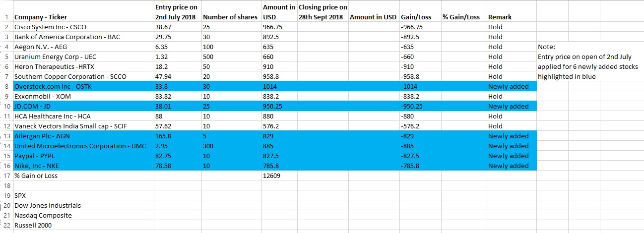This screenshot has width=644, height=233.
Task: Select the "Newly added" remark for Nike
Action: click(508, 166)
